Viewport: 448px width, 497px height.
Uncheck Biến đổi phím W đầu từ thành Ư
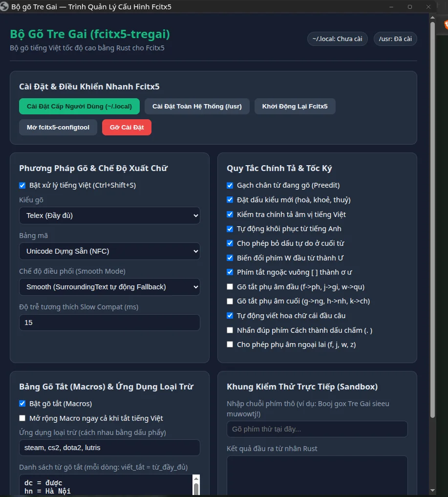230,258
